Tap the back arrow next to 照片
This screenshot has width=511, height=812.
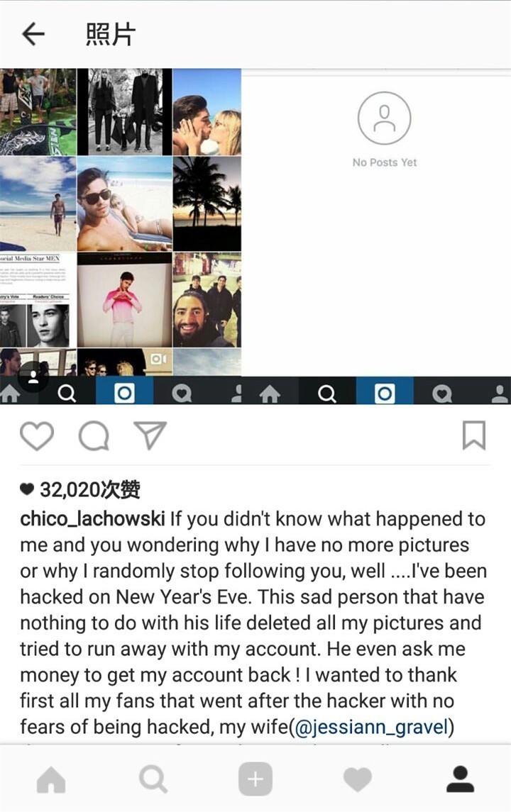tap(33, 35)
